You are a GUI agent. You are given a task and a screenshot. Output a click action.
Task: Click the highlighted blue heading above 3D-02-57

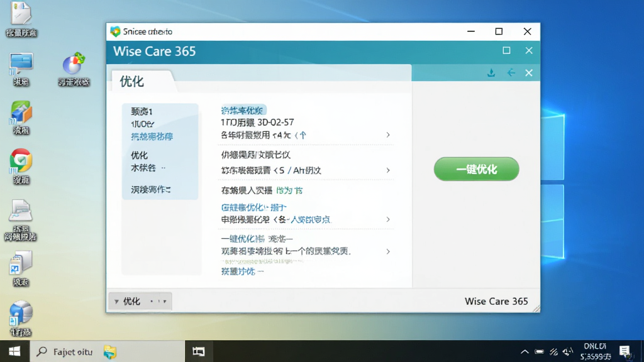pyautogui.click(x=242, y=111)
